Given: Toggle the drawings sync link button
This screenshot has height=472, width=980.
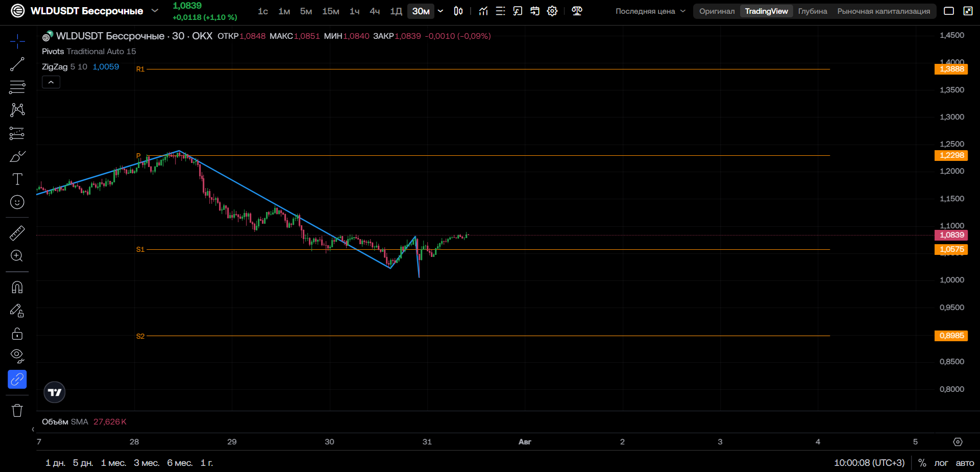Looking at the screenshot, I should click(x=17, y=380).
